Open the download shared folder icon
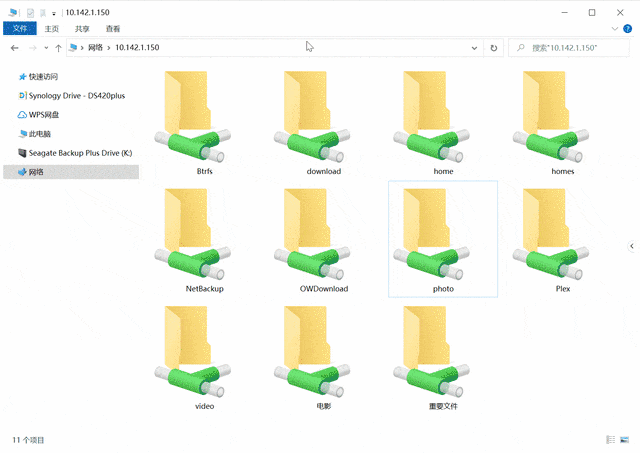 [x=312, y=117]
